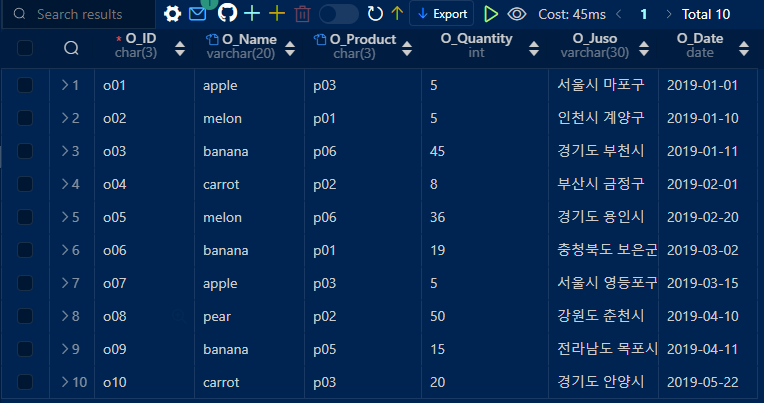Screen dimensions: 764x403
Task: Sort by O_Name column arrows
Action: tap(290, 48)
